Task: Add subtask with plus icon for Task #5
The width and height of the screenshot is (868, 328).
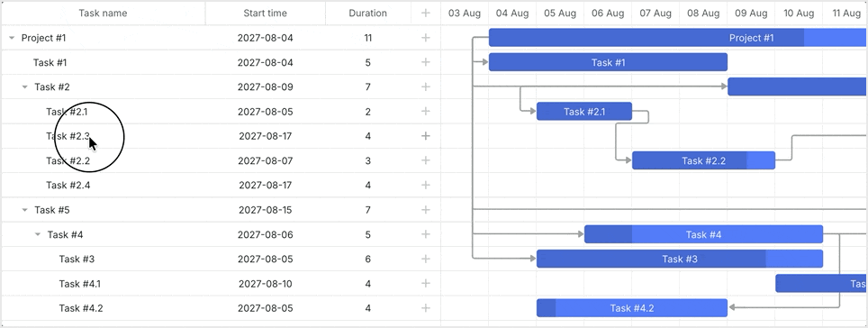Action: tap(426, 209)
